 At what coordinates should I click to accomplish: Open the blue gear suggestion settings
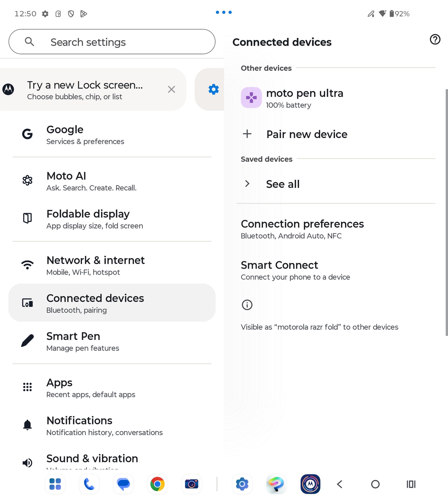click(x=213, y=89)
